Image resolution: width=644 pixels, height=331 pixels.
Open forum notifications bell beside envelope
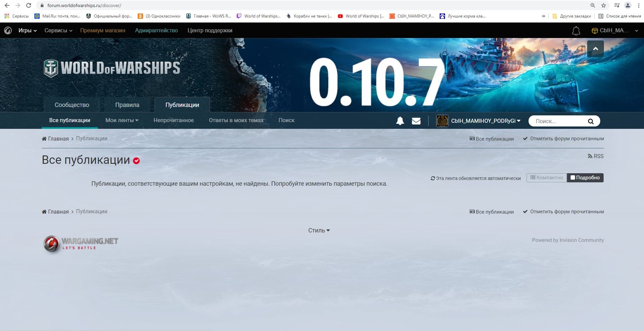[400, 121]
